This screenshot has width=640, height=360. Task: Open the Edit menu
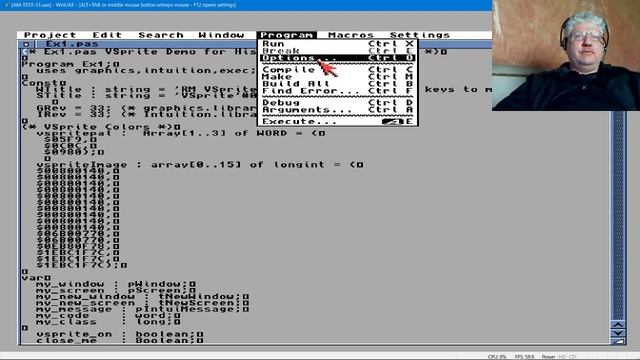[x=107, y=35]
